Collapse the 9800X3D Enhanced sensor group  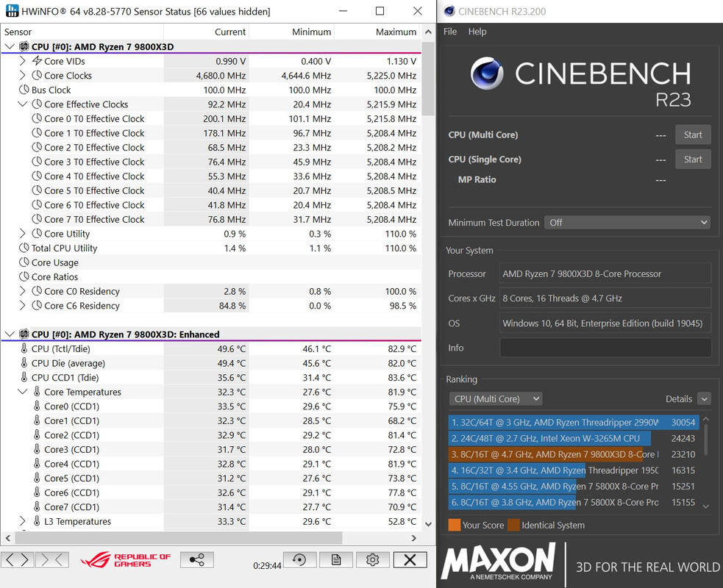10,334
